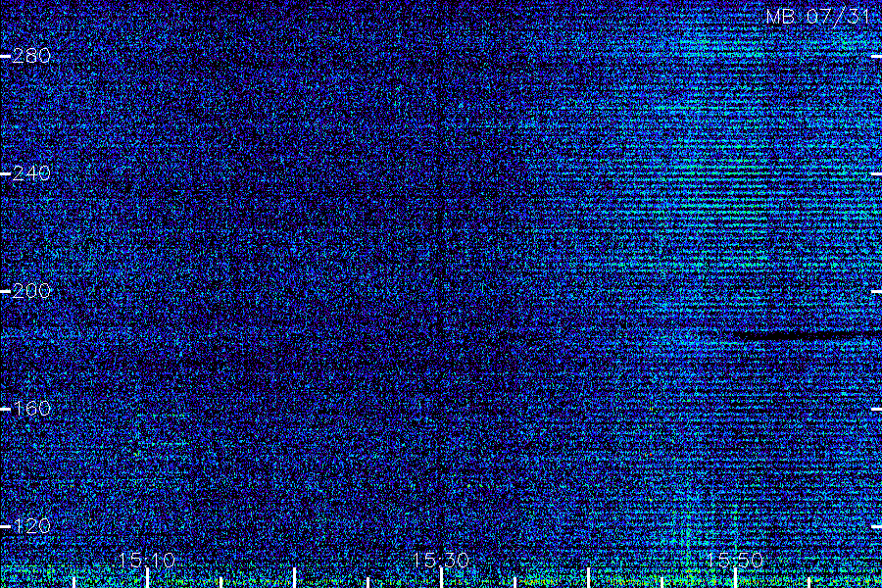Click the 280 frequency axis label
This screenshot has height=588, width=882.
pyautogui.click(x=31, y=56)
